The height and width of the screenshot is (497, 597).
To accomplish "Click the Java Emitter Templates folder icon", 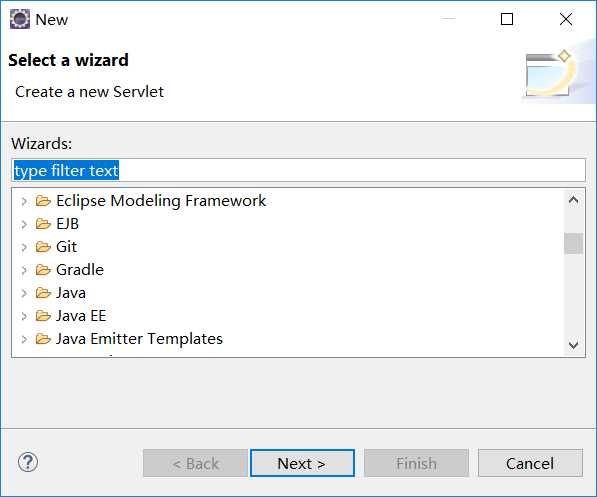I will pos(43,339).
